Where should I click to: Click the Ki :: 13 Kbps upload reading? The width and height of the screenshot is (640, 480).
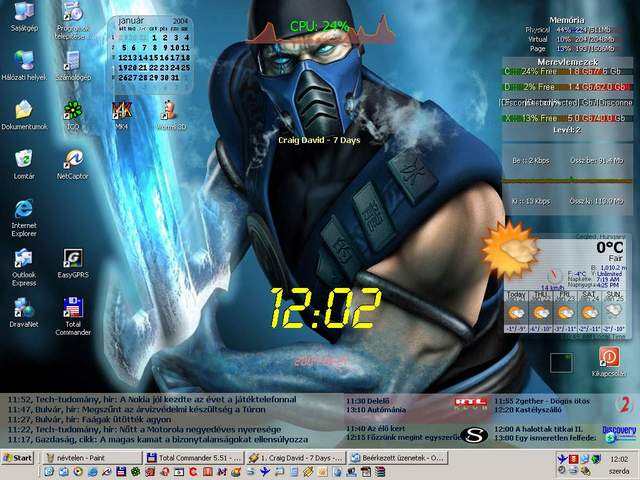531,201
